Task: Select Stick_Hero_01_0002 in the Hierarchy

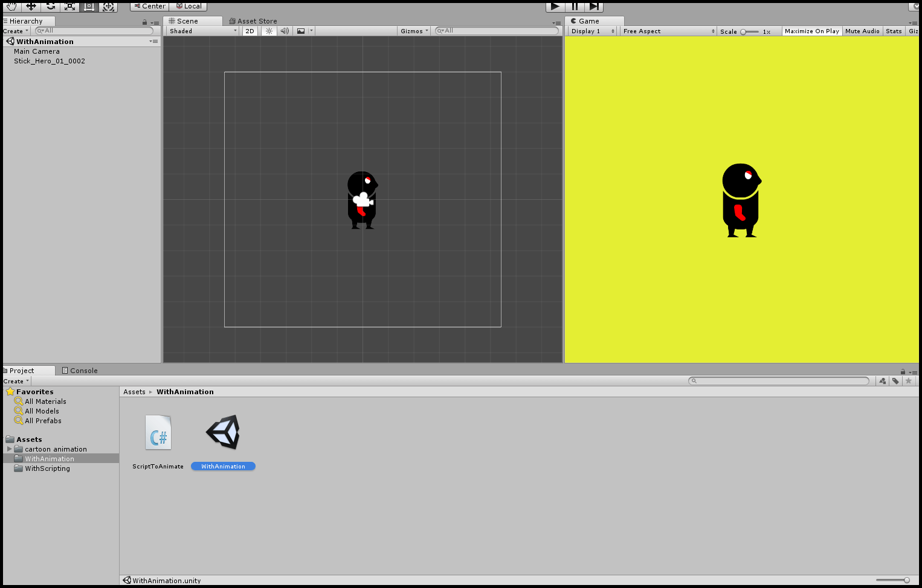Action: [x=50, y=60]
